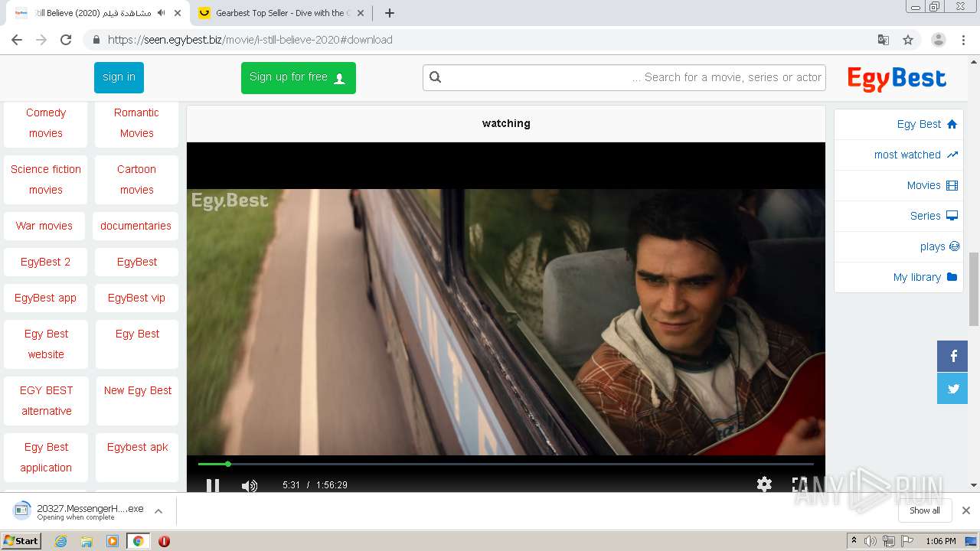Screen dimensions: 980x551
Task: Close the downloads bar
Action: tap(966, 510)
